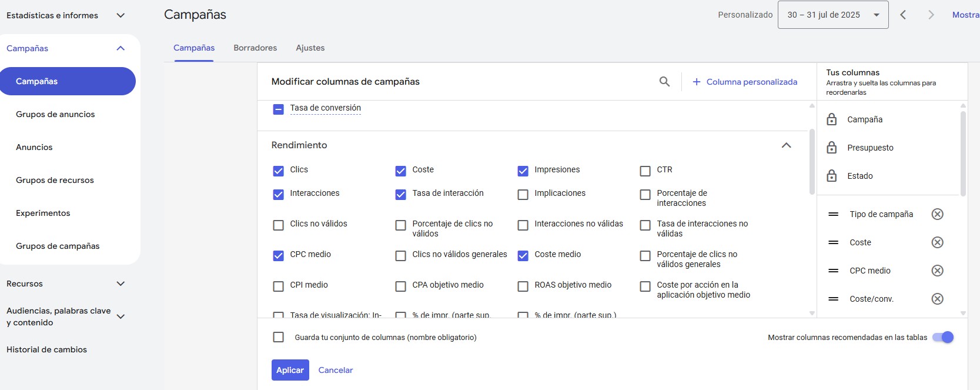Switch to the Borradores tab
This screenshot has width=980, height=390.
[255, 48]
